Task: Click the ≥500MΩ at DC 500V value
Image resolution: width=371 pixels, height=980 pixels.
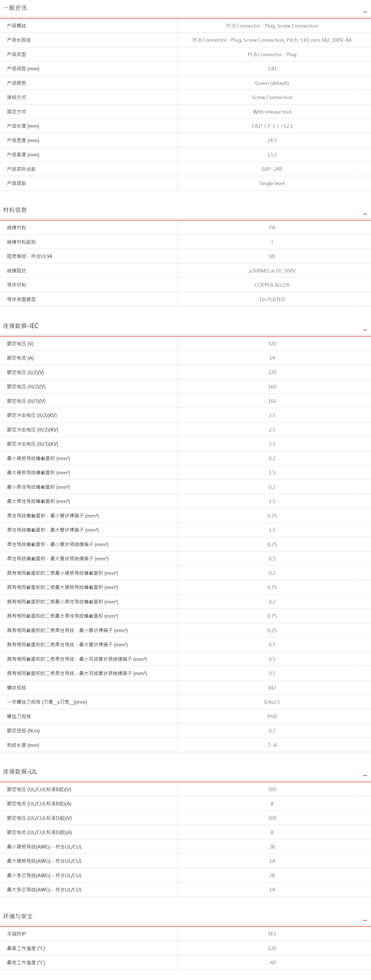Action: 272,271
